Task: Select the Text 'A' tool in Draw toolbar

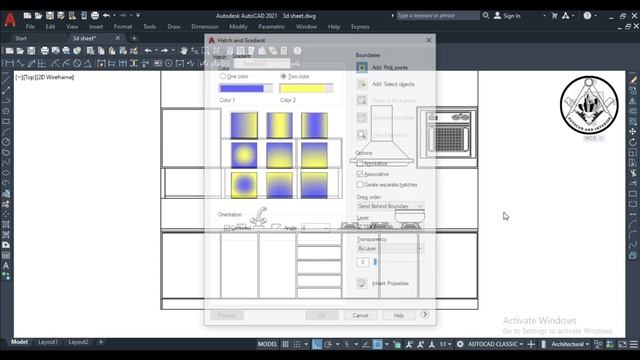Action: coord(6,266)
